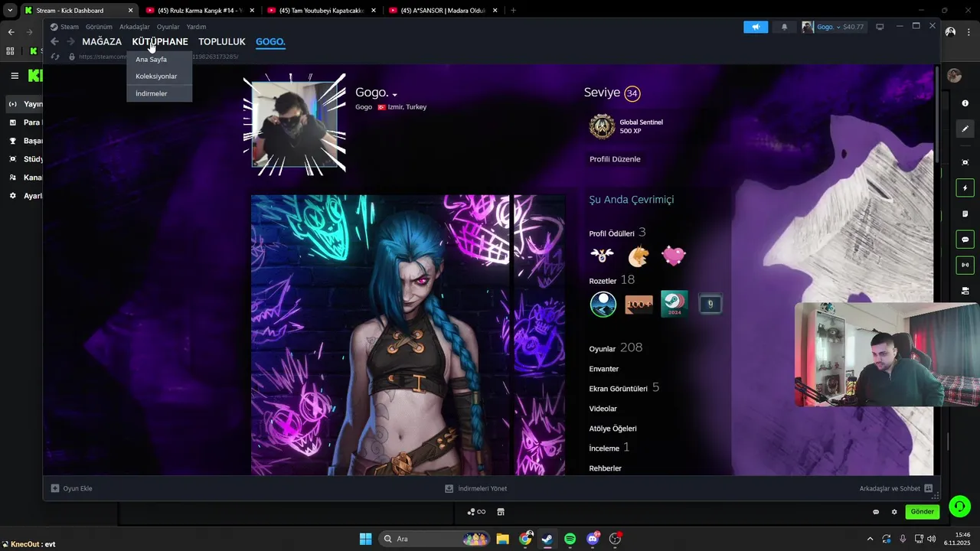This screenshot has height=551, width=980.
Task: Select İndirmeler from Kütüphane dropdown
Action: pos(159,93)
